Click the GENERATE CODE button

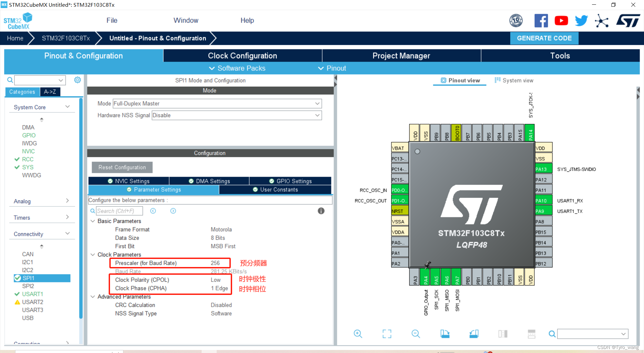[544, 38]
